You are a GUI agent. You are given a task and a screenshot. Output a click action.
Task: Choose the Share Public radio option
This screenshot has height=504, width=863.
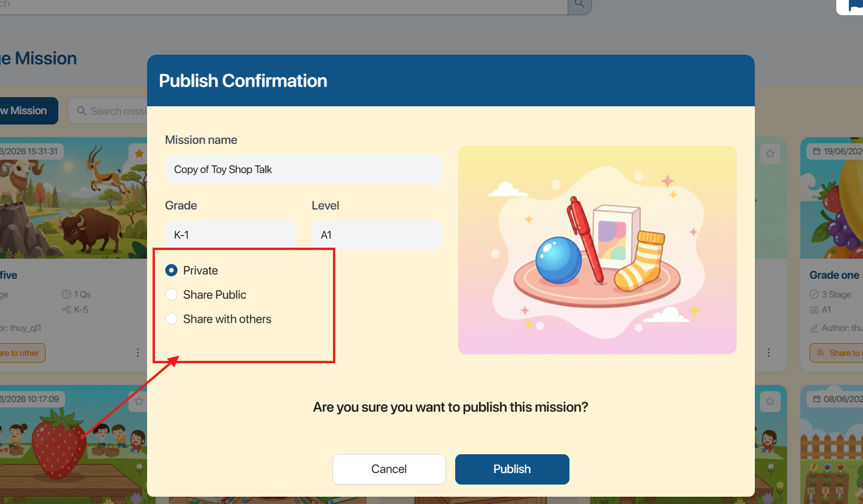click(x=171, y=295)
